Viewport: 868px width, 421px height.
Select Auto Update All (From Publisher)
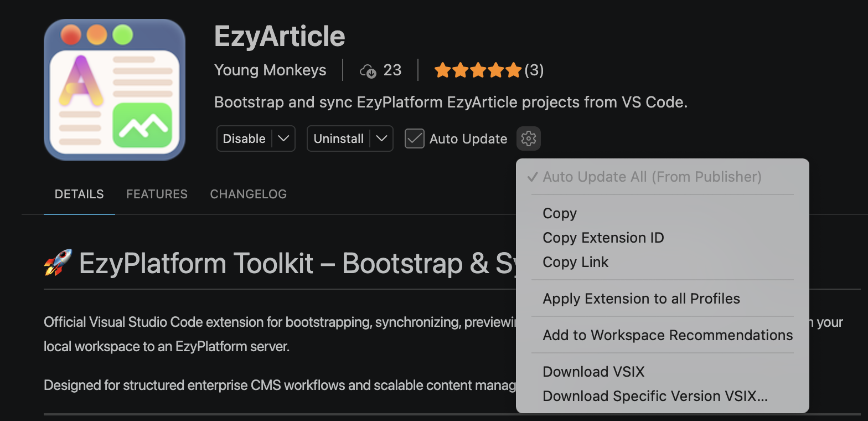coord(662,177)
